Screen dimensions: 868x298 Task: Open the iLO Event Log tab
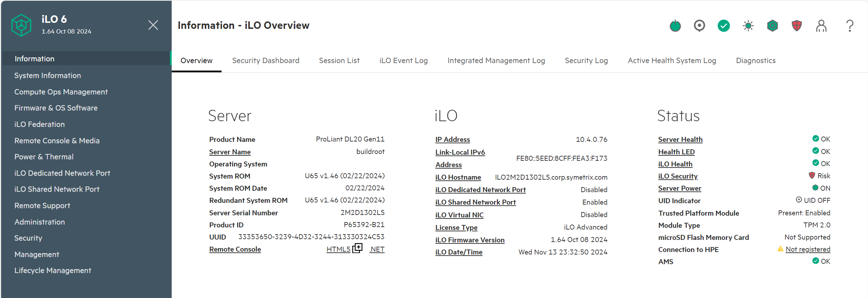click(404, 61)
